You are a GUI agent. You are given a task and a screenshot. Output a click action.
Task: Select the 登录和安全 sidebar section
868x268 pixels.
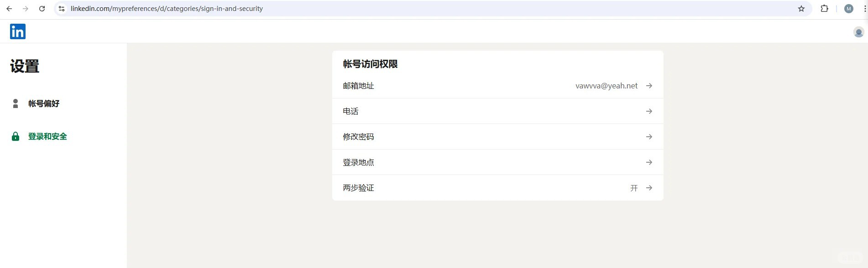pos(47,136)
